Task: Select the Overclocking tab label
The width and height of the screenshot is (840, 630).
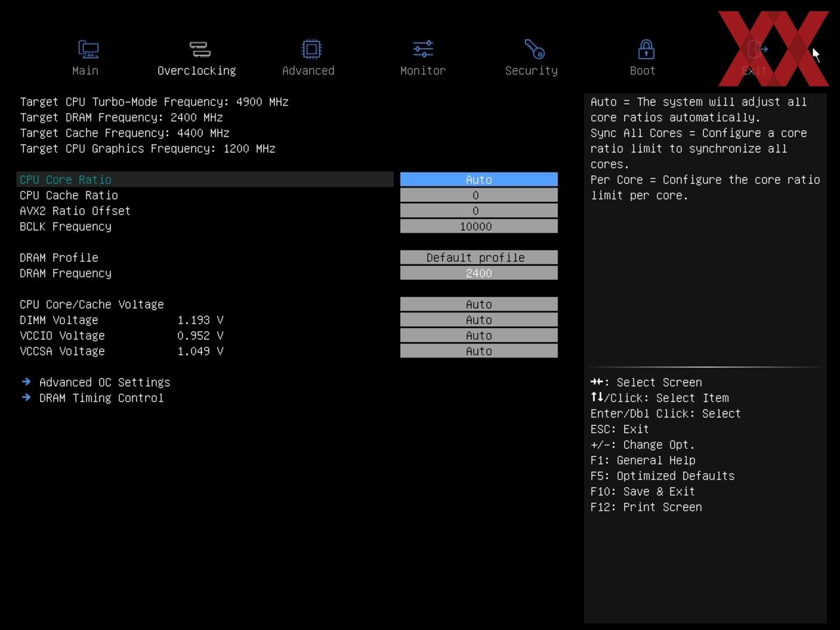Action: tap(196, 71)
